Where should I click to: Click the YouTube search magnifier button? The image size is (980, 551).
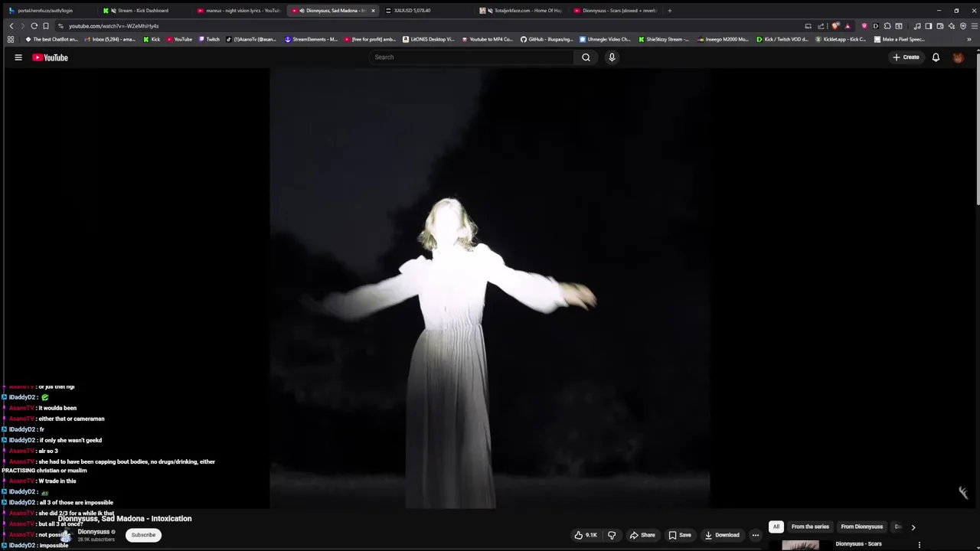point(586,57)
